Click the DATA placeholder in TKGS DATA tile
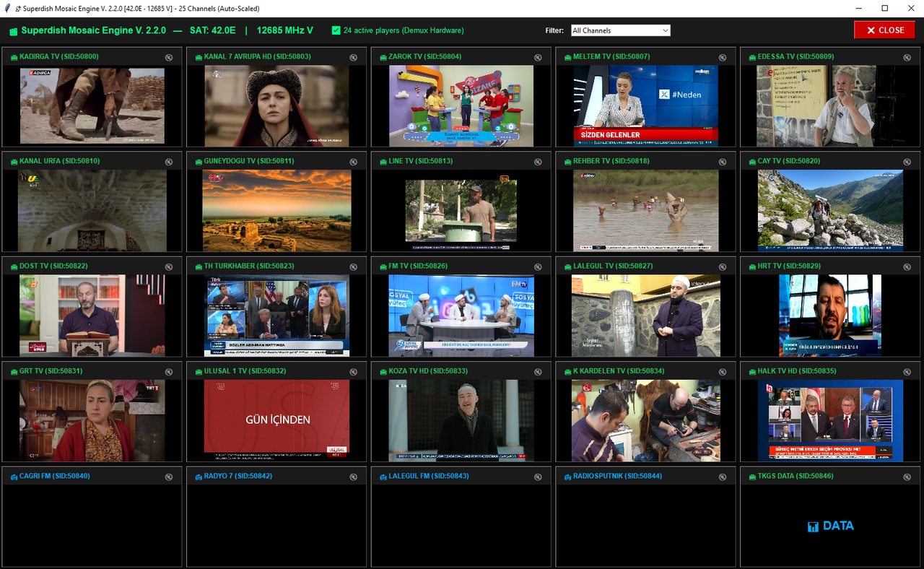Screen dimensions: 924x569 tap(831, 526)
